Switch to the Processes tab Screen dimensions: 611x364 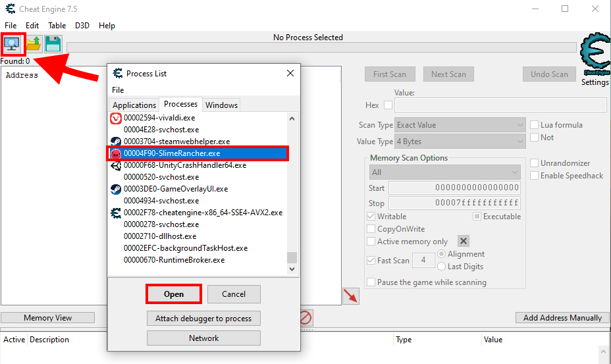(x=181, y=104)
